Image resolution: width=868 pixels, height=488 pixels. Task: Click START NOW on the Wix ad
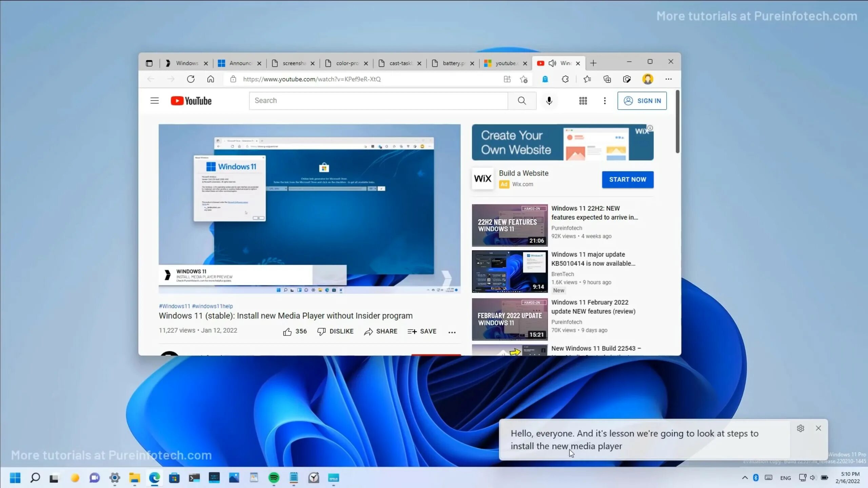628,179
